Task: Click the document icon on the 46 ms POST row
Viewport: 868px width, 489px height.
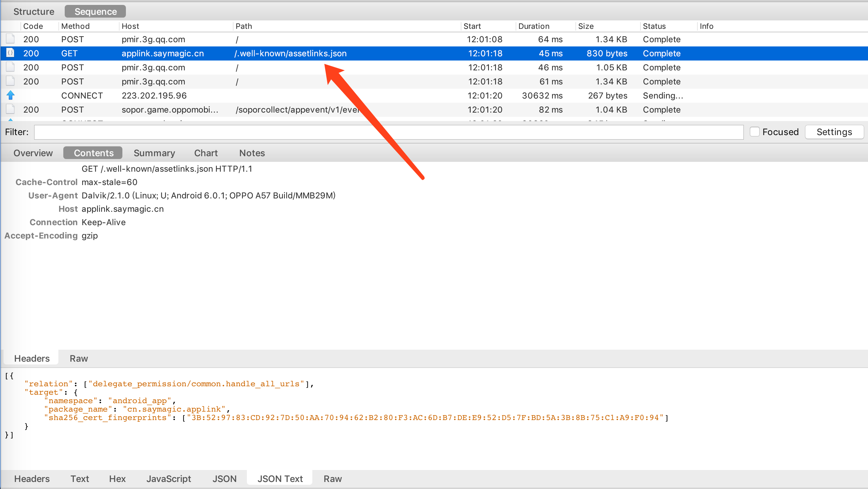Action: [11, 67]
